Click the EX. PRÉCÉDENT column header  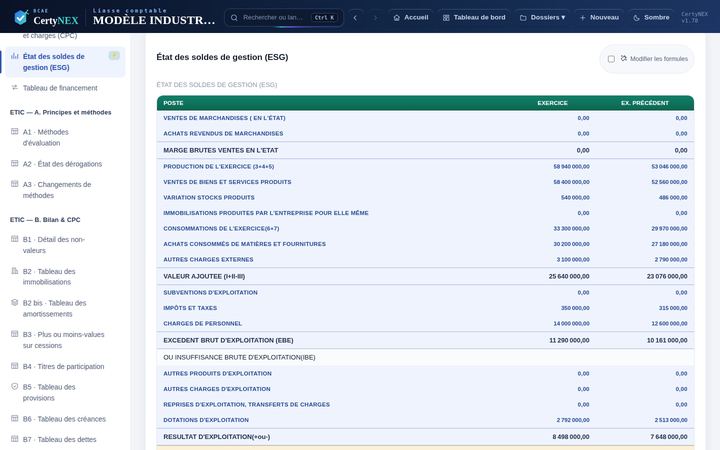point(645,103)
